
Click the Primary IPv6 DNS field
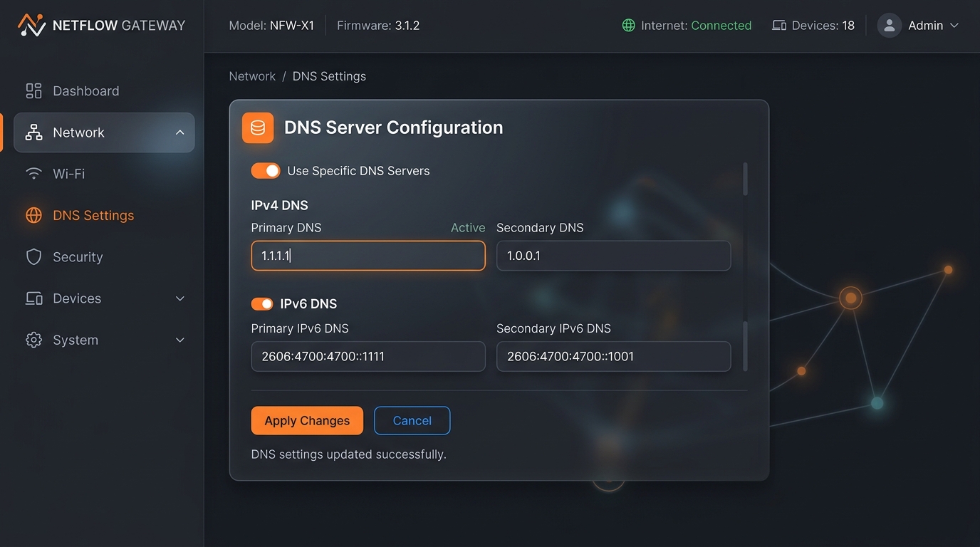click(368, 356)
